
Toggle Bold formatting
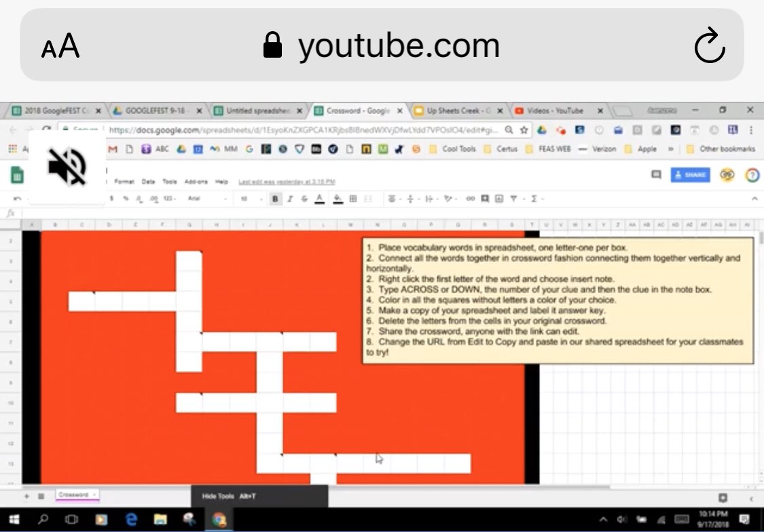[275, 199]
